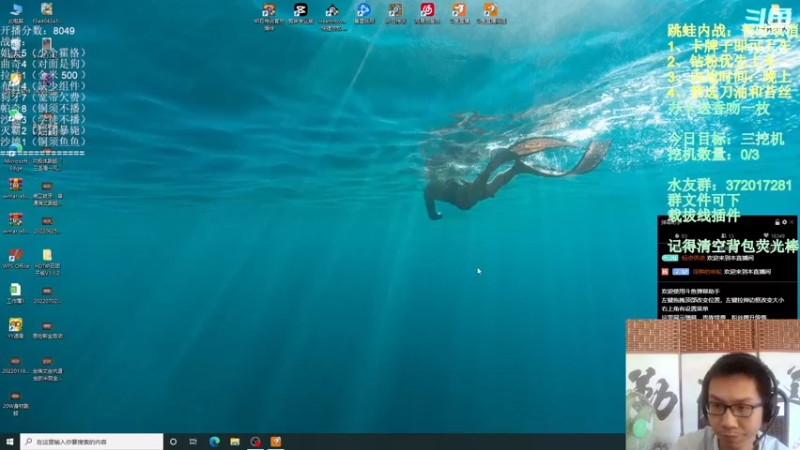Select the 20220625 video file icon

pos(47,224)
